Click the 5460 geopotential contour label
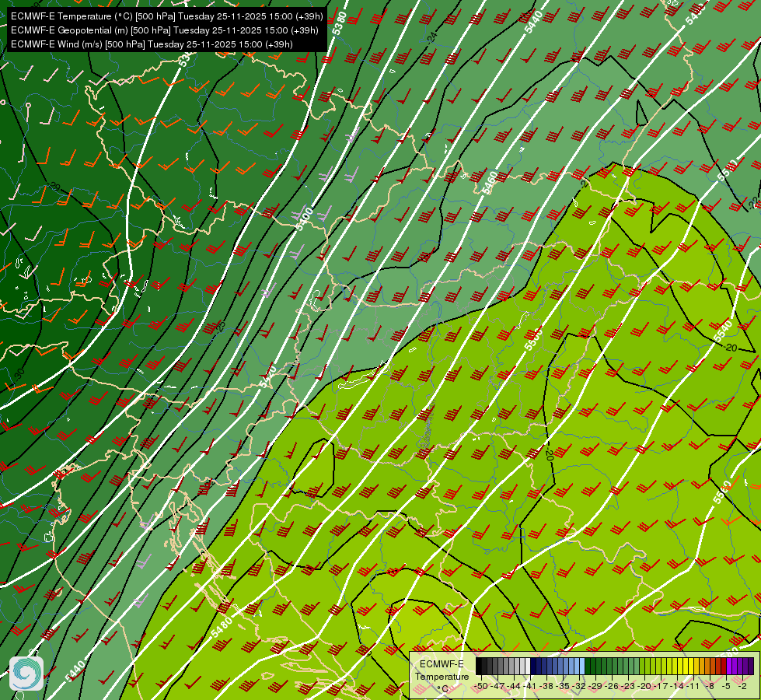Image resolution: width=761 pixels, height=700 pixels. [x=490, y=183]
